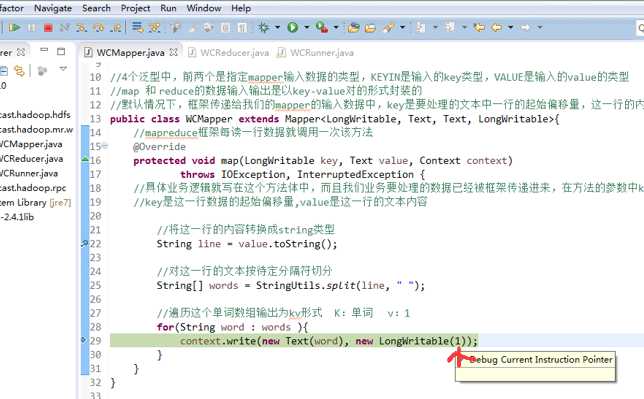
Task: Switch to the WCMapper.java editor tab
Action: (x=130, y=53)
